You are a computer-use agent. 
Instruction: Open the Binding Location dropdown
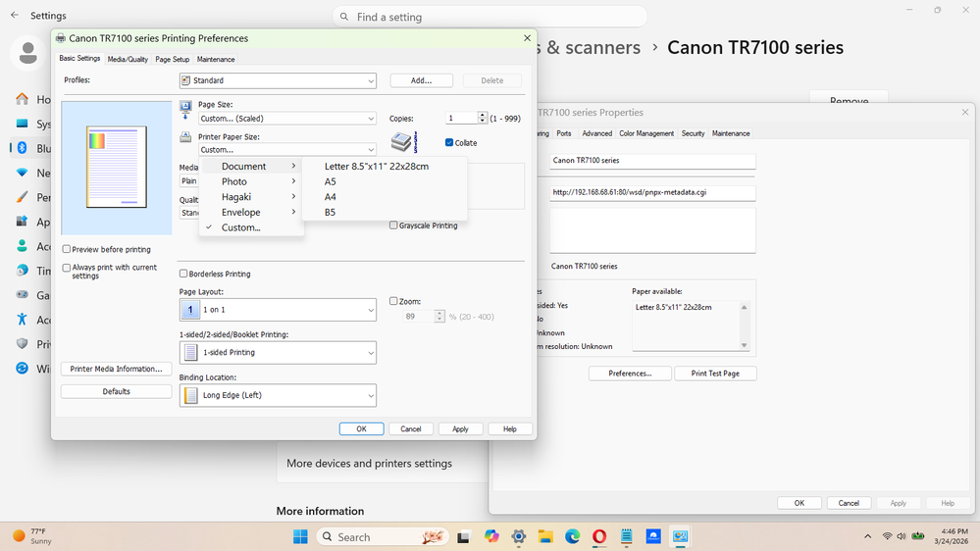point(279,395)
